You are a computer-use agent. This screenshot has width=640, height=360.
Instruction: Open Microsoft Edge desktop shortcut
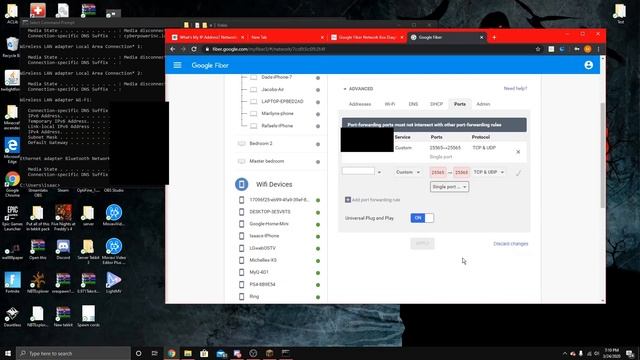(12, 151)
